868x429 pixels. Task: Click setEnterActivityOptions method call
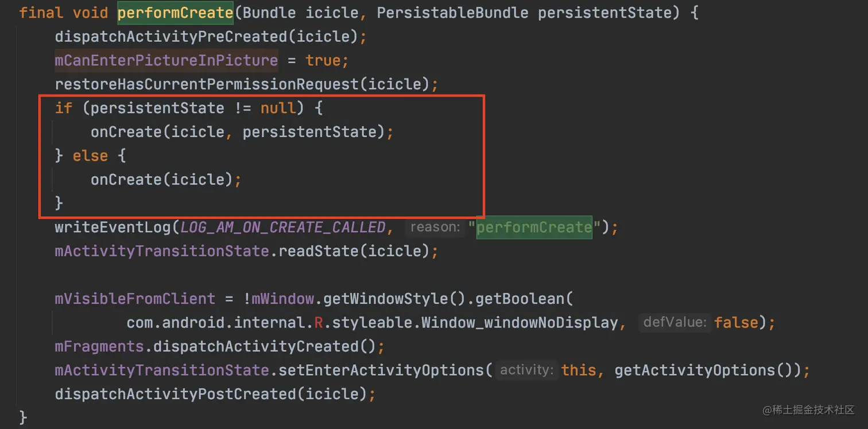click(381, 370)
